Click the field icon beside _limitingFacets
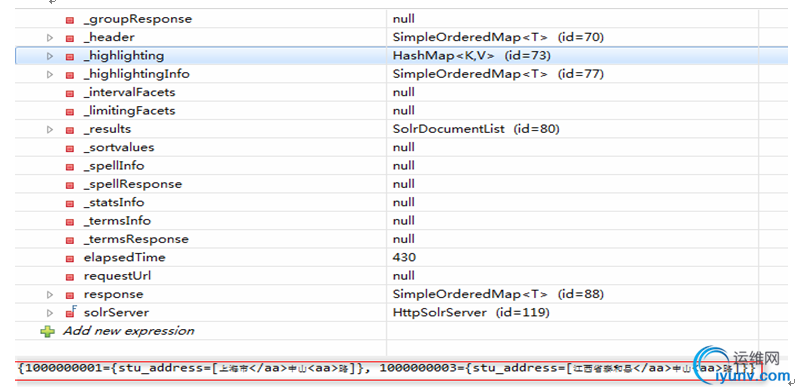 pyautogui.click(x=70, y=111)
